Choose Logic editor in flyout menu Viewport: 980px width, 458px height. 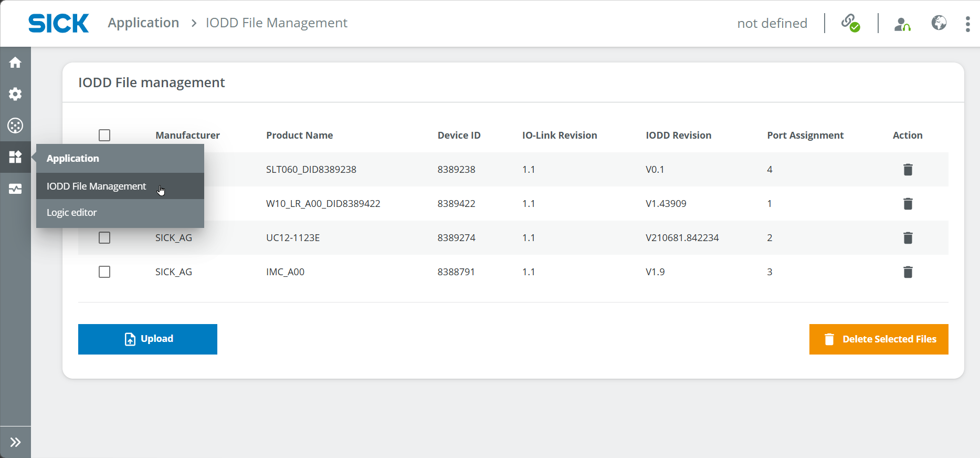120,212
